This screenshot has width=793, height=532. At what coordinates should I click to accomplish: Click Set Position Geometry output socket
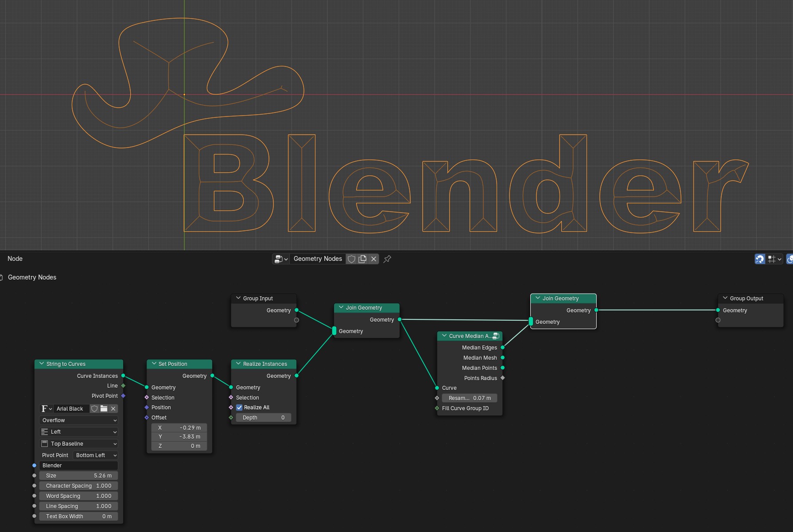click(x=212, y=376)
